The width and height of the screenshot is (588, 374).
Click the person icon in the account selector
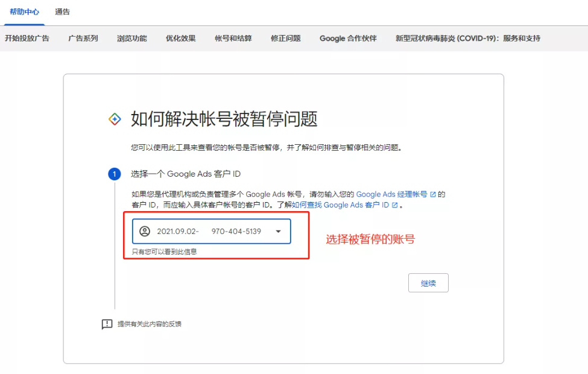pos(145,231)
